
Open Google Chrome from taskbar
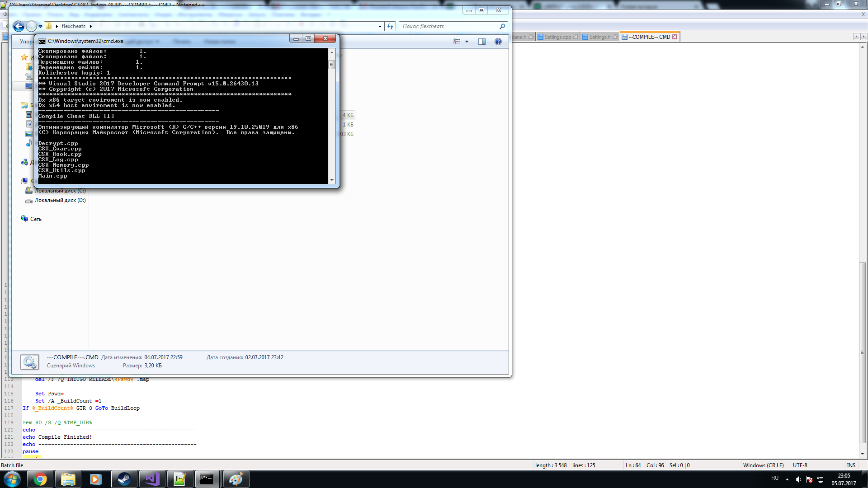[40, 479]
